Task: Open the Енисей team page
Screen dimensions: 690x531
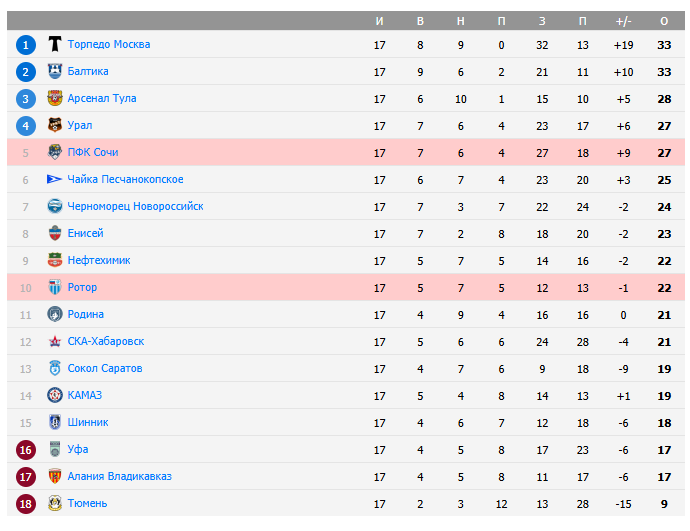Action: click(85, 233)
